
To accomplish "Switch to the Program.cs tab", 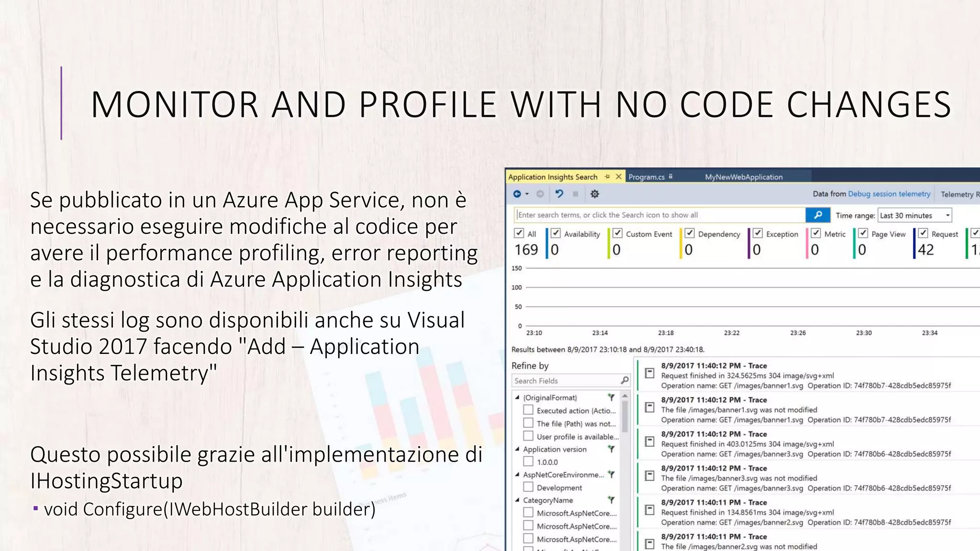I will [646, 176].
